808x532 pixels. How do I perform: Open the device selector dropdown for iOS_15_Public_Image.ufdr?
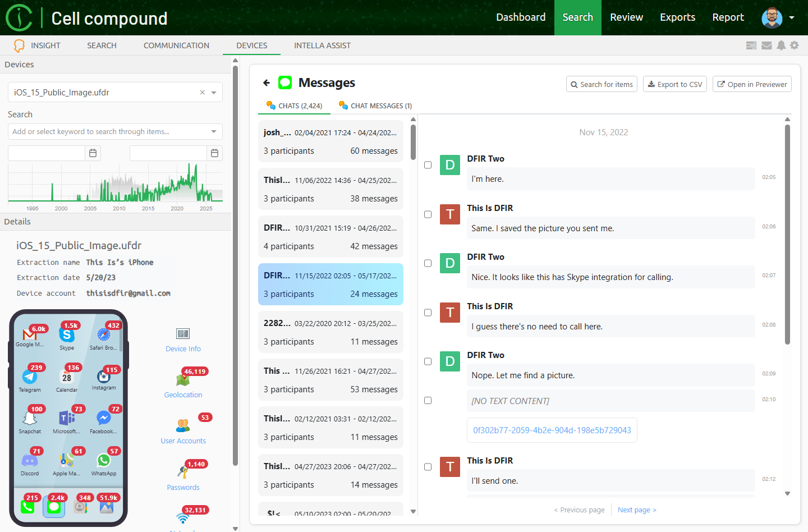213,92
